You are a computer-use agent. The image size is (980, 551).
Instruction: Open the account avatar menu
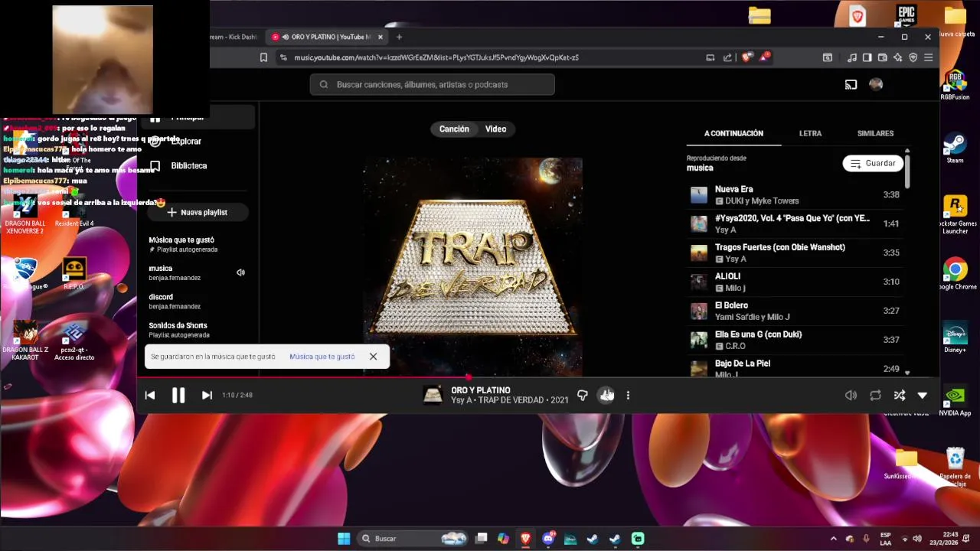coord(876,84)
